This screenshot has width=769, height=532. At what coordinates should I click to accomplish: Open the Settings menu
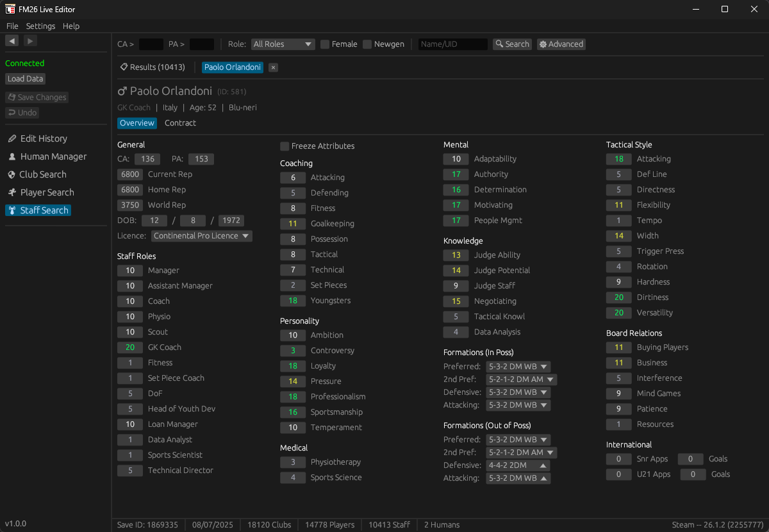(40, 26)
